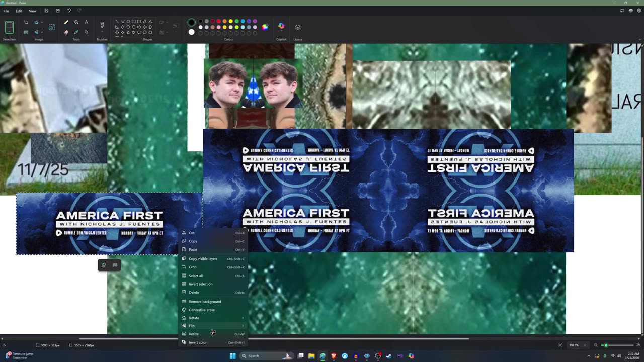Show hidden system tray icons chevron
Viewport: 644px width, 362px height.
point(589,356)
